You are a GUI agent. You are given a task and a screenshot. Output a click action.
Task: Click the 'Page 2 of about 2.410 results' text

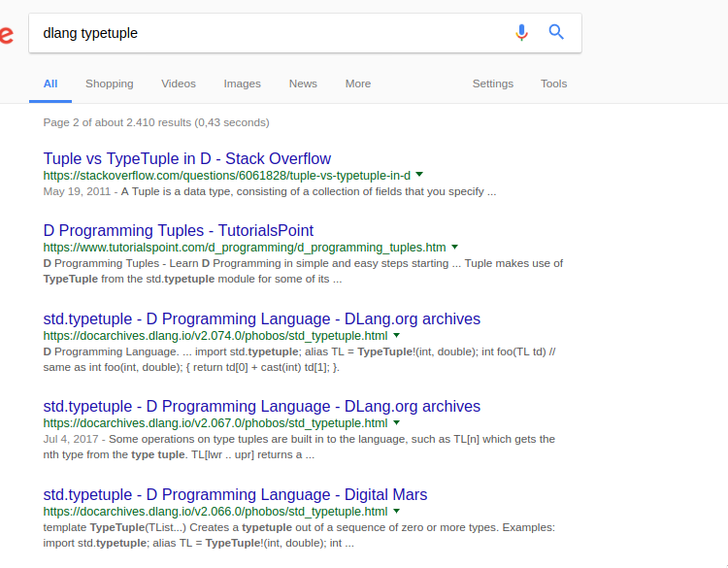(156, 122)
